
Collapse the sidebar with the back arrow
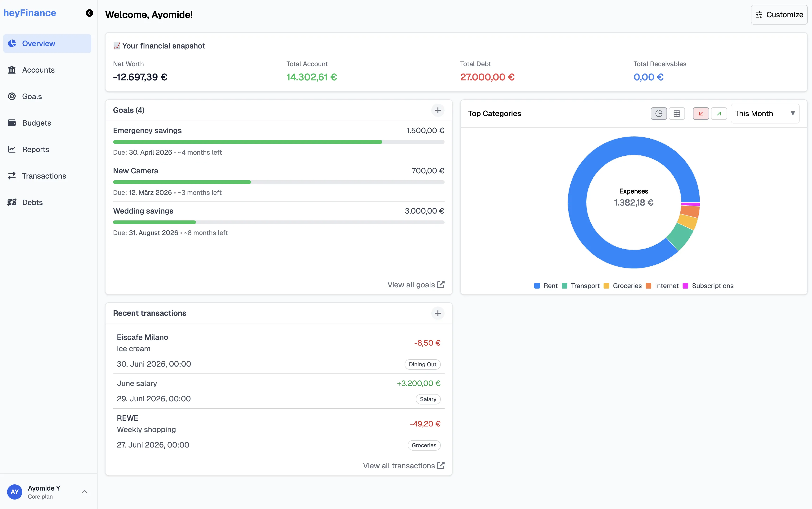89,13
